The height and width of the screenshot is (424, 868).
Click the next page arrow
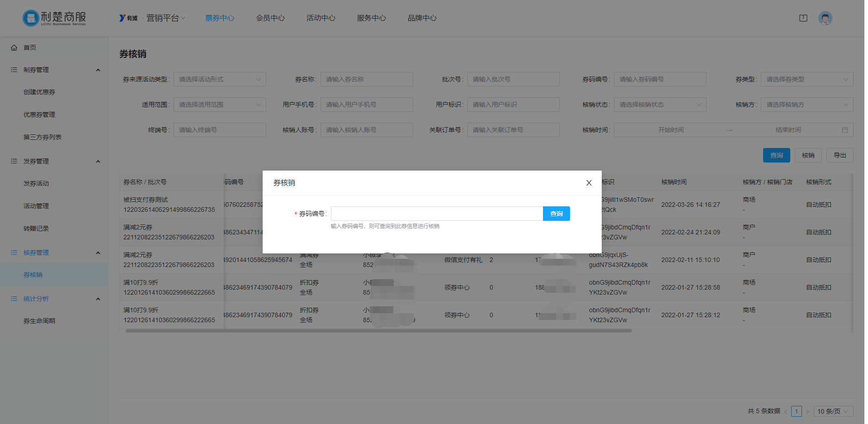pyautogui.click(x=807, y=411)
